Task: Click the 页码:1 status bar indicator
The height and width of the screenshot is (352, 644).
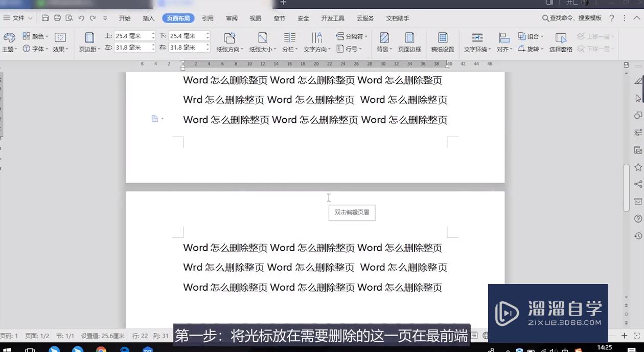Action: tap(10, 336)
